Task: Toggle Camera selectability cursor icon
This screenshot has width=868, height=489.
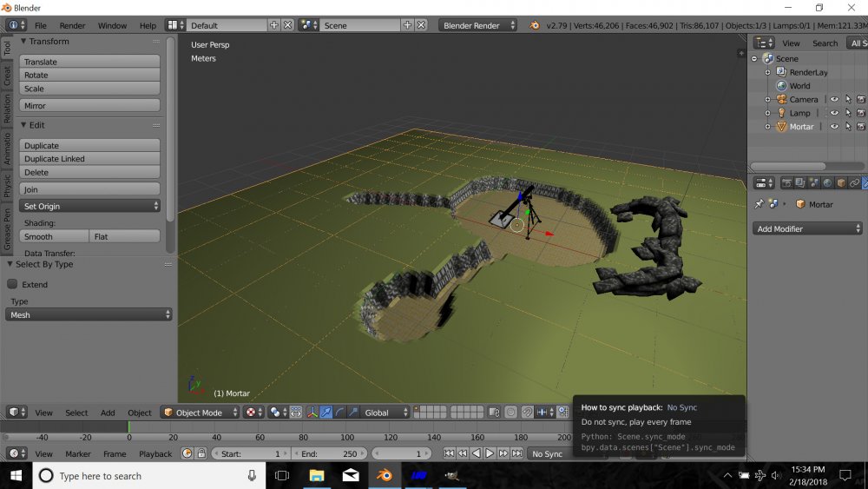Action: point(848,99)
